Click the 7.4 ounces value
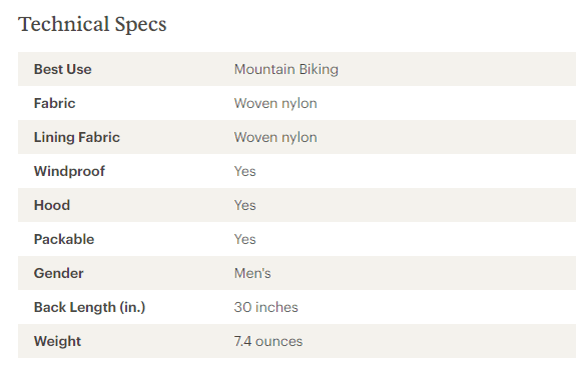 [268, 341]
